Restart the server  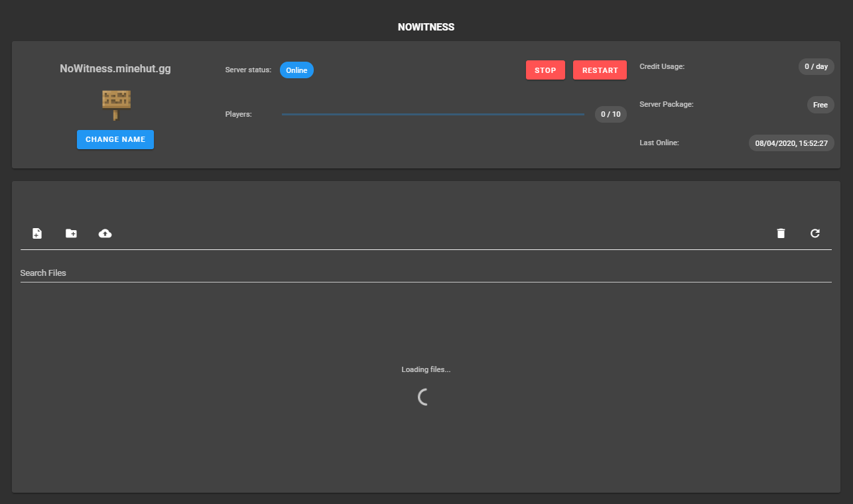[x=600, y=70]
